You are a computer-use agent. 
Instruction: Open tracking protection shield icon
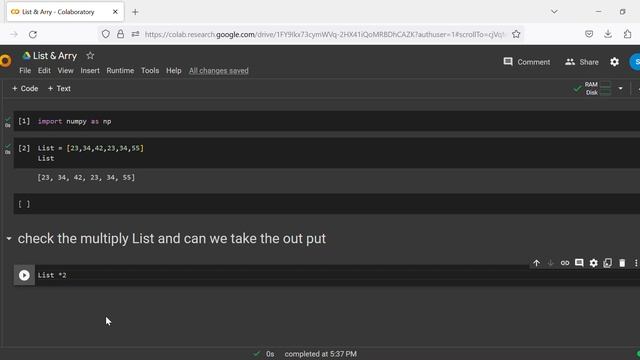tap(106, 34)
